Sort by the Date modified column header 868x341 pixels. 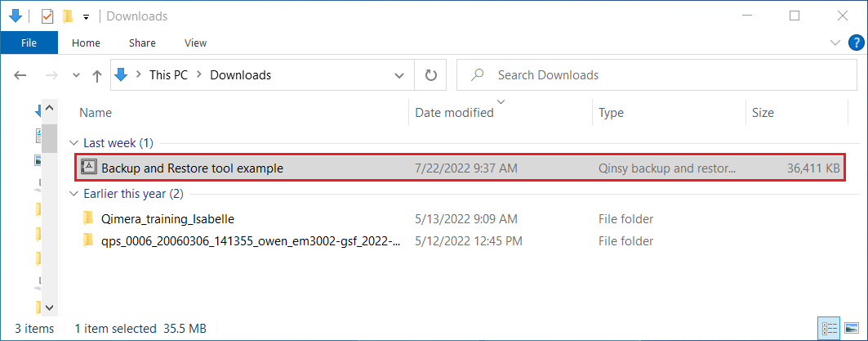pos(454,113)
